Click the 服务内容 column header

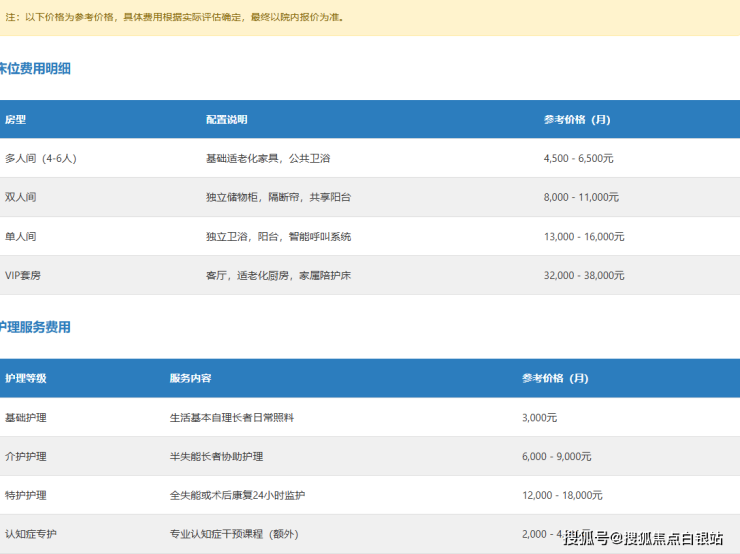point(190,378)
